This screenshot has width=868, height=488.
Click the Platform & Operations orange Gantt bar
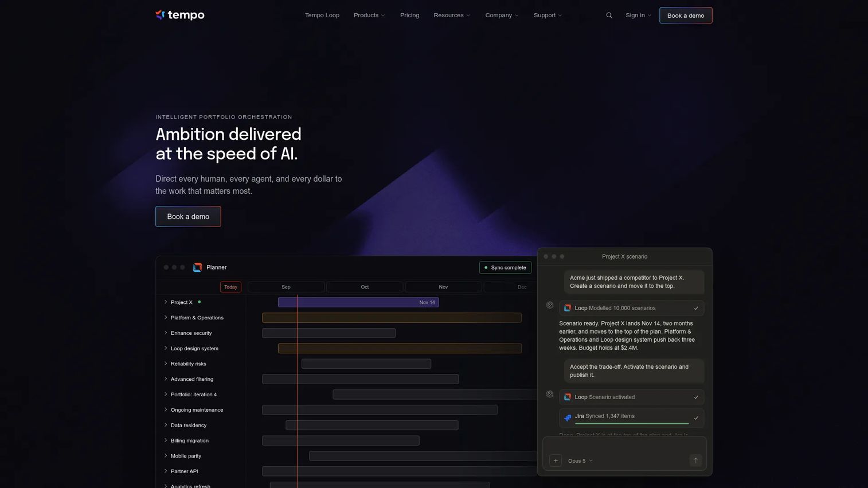click(392, 318)
